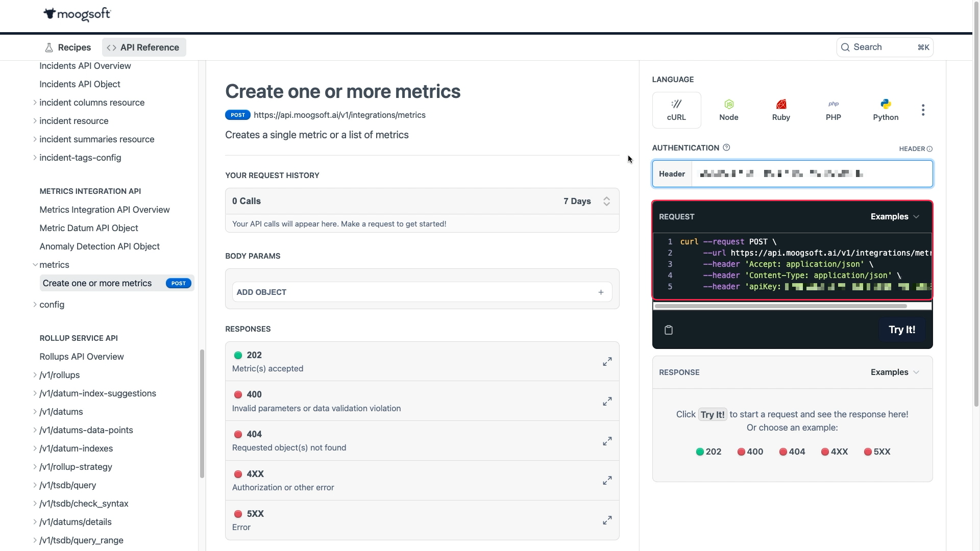Select Create one or more metrics

[x=117, y=283]
